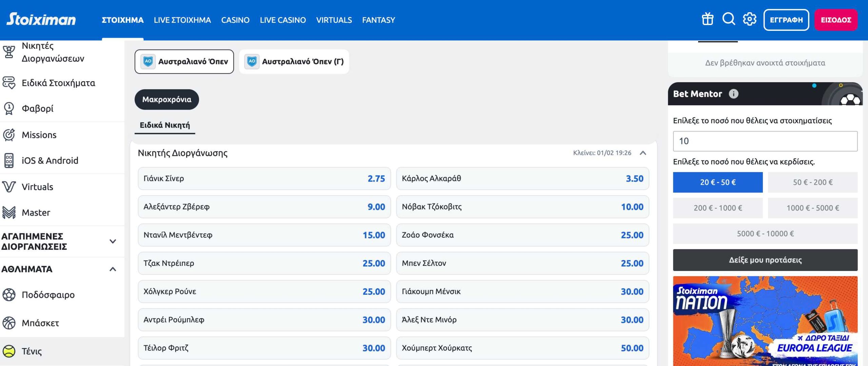
Task: Click the Ειδικά Στοιχήματα sidebar icon
Action: click(9, 83)
